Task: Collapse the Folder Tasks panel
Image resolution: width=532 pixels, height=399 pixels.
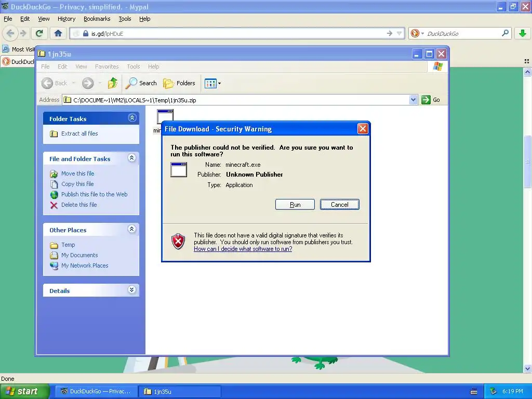Action: (x=132, y=118)
